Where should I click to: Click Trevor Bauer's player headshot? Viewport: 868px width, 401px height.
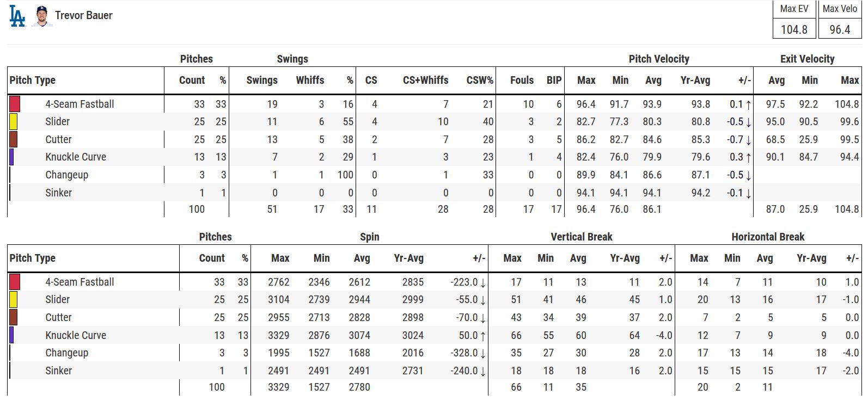point(41,16)
